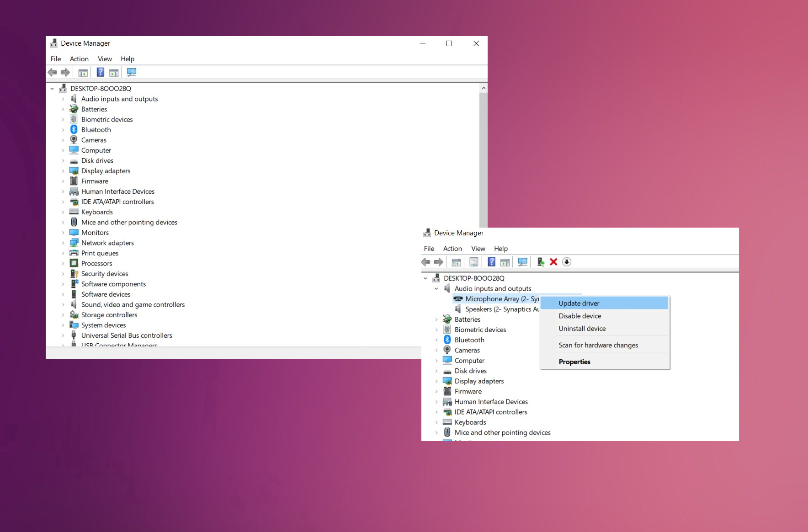Collapse DESKTOP-8OOO28Q root in left window
The image size is (808, 532).
point(52,89)
